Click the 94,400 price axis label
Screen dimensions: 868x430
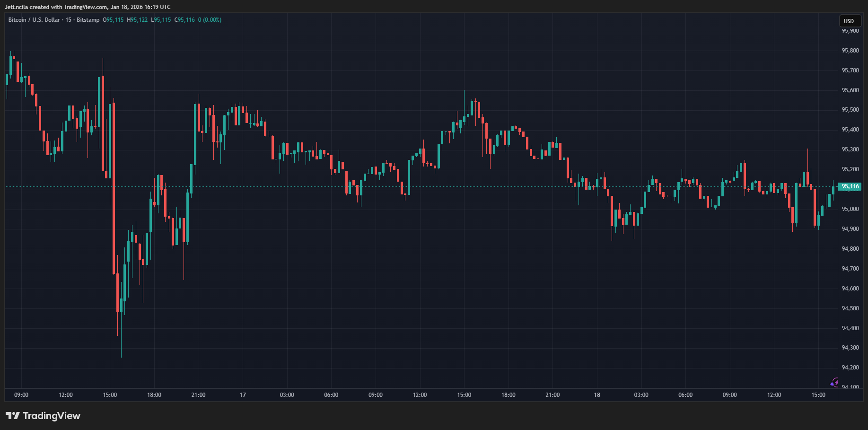pyautogui.click(x=850, y=328)
